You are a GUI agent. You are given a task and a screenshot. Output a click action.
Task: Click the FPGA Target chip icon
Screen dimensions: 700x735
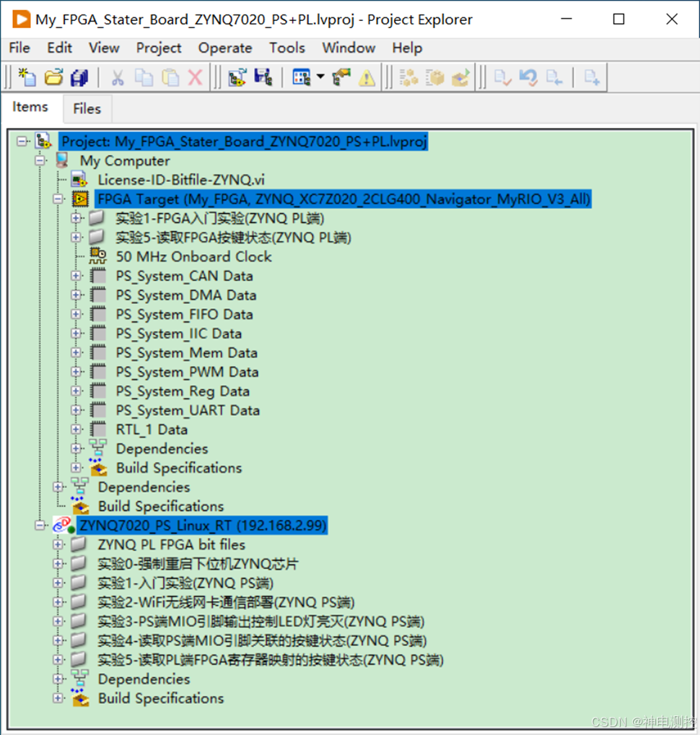[80, 199]
